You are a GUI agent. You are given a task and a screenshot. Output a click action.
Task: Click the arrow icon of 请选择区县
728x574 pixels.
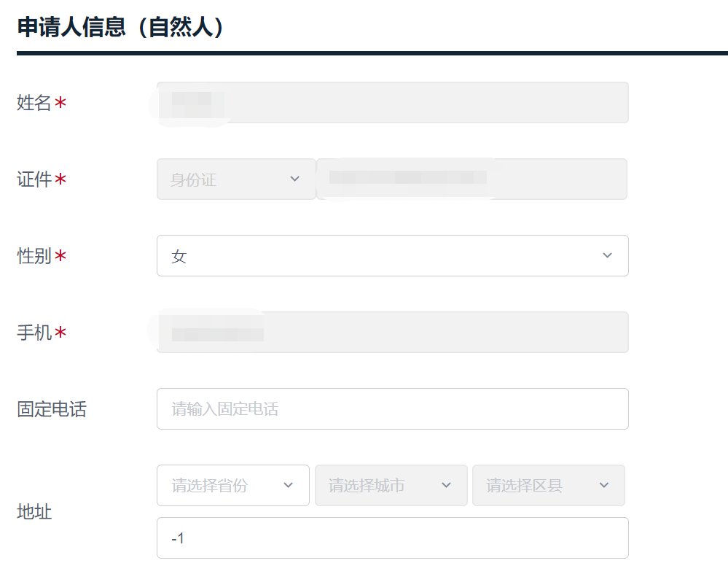coord(603,485)
